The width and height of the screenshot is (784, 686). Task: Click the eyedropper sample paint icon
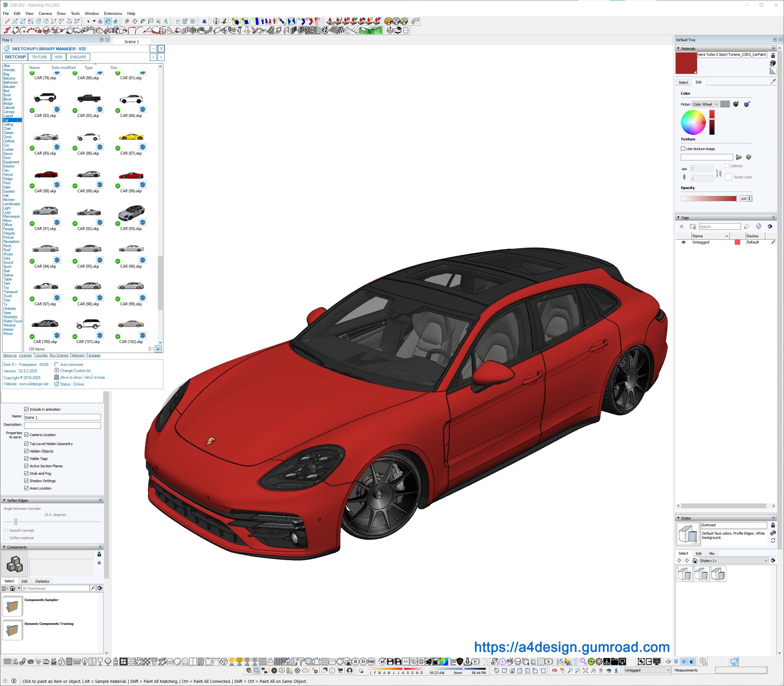pyautogui.click(x=773, y=81)
